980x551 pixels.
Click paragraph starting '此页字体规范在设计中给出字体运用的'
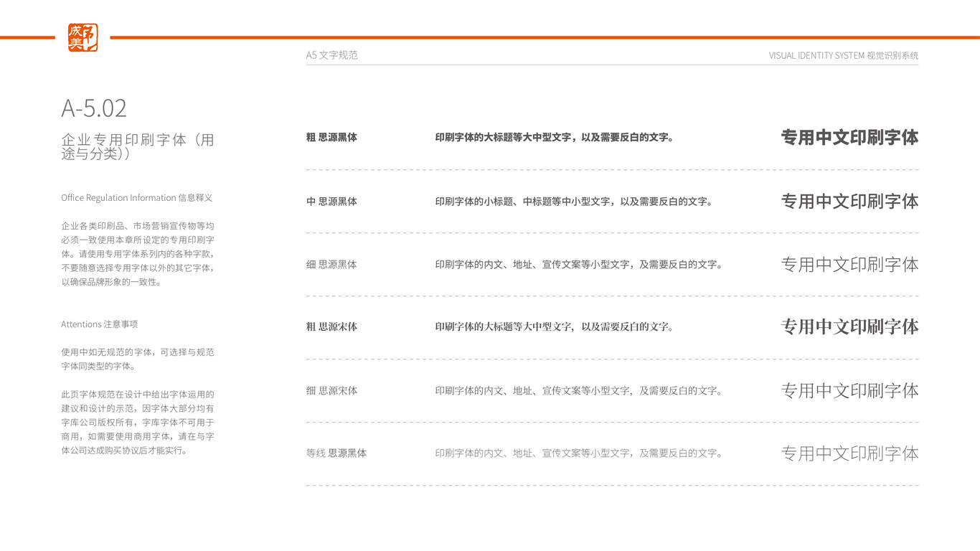pos(138,423)
